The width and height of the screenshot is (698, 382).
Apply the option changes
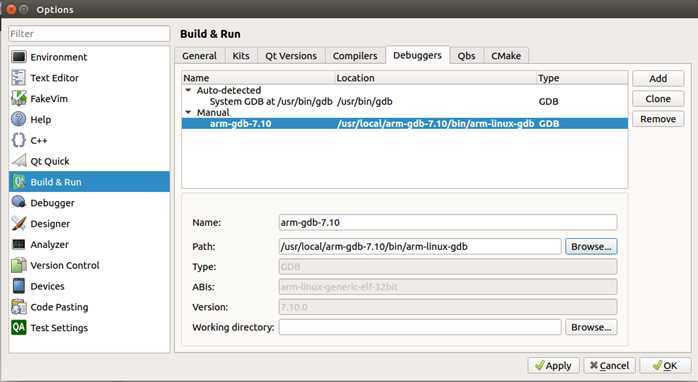(x=553, y=366)
